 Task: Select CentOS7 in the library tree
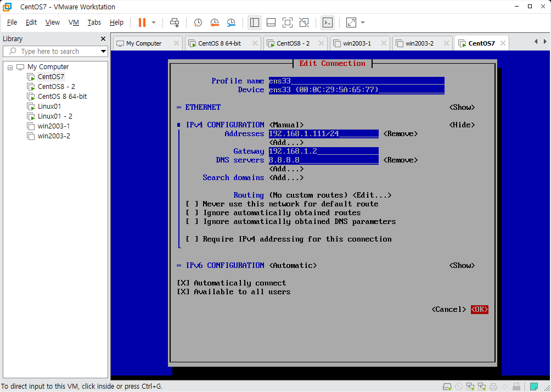click(x=51, y=77)
